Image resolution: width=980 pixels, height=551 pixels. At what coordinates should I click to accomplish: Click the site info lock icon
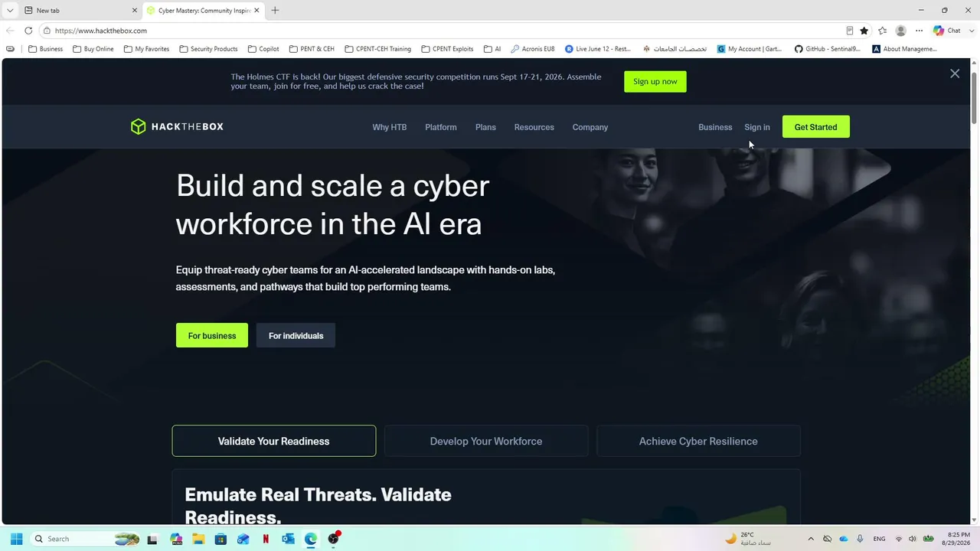click(47, 31)
